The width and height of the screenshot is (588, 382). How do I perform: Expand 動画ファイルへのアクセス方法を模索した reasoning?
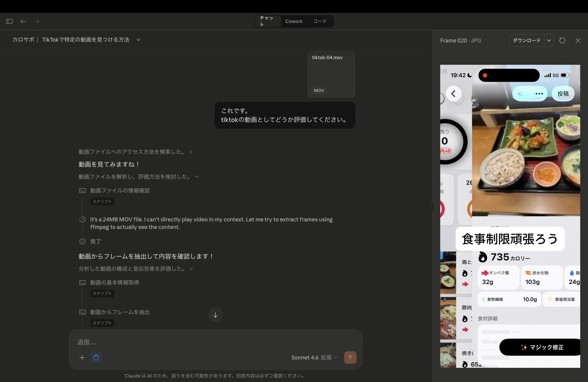(191, 152)
